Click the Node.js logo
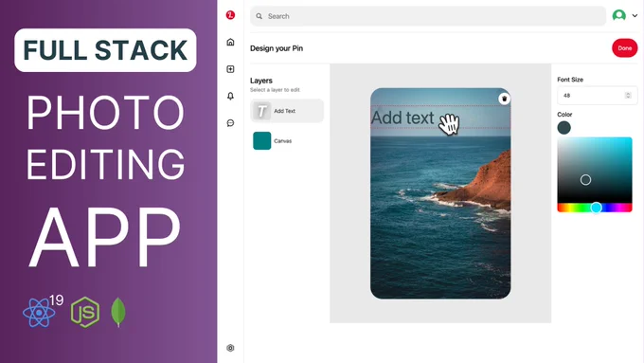 coord(85,312)
